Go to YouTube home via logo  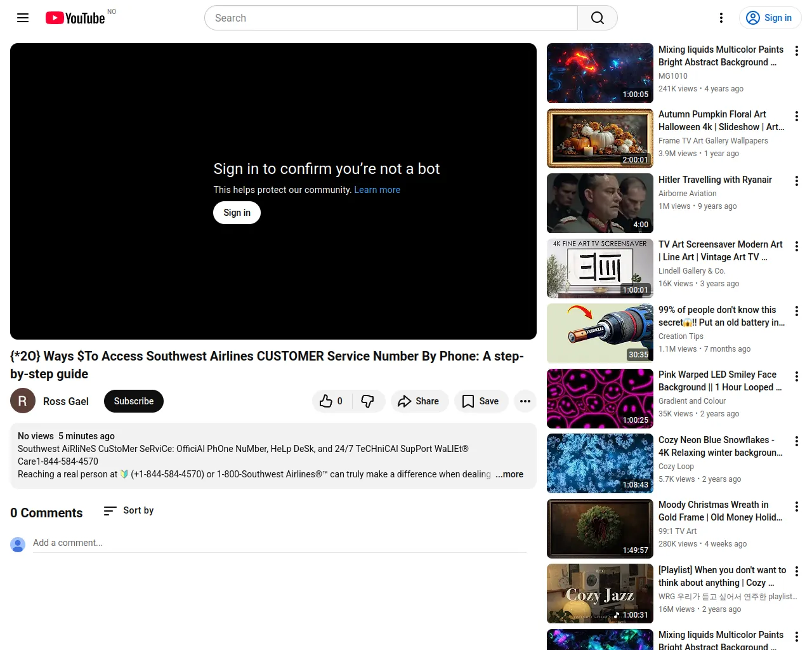coord(75,18)
